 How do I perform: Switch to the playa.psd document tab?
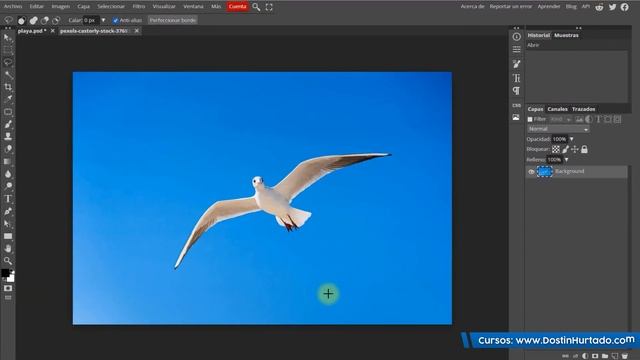tap(32, 31)
